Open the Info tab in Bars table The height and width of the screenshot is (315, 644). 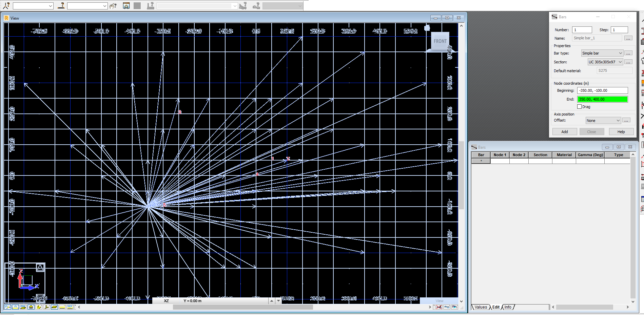(x=508, y=307)
